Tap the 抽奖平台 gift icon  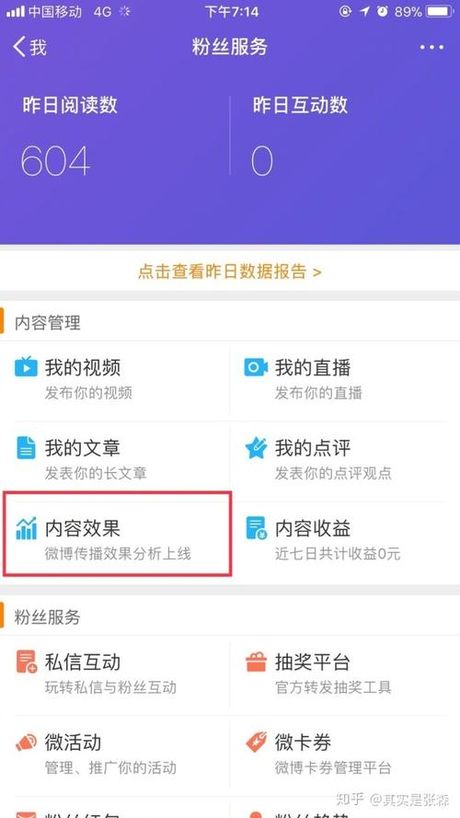[x=256, y=662]
